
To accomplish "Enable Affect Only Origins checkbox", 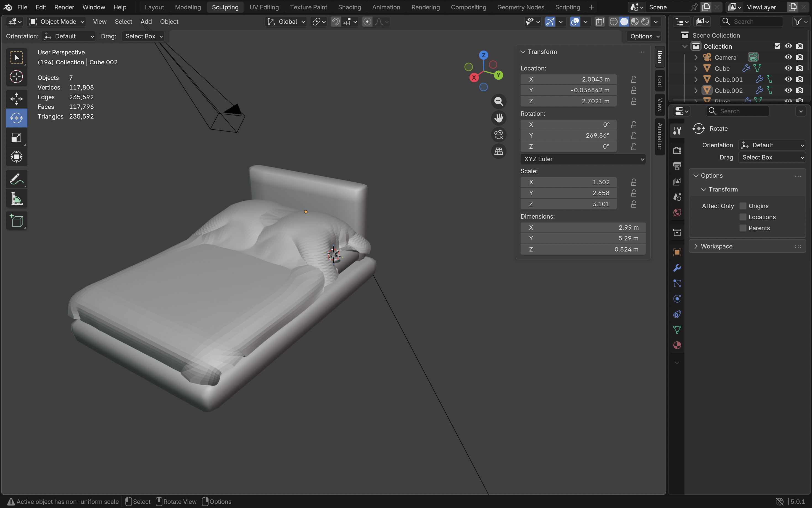I will pyautogui.click(x=743, y=206).
